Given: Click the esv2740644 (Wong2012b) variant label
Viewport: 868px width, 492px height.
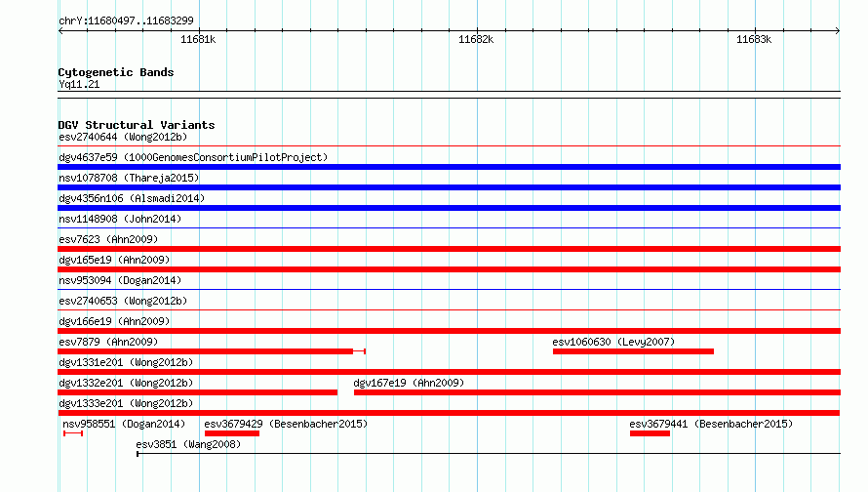Looking at the screenshot, I should click(123, 137).
